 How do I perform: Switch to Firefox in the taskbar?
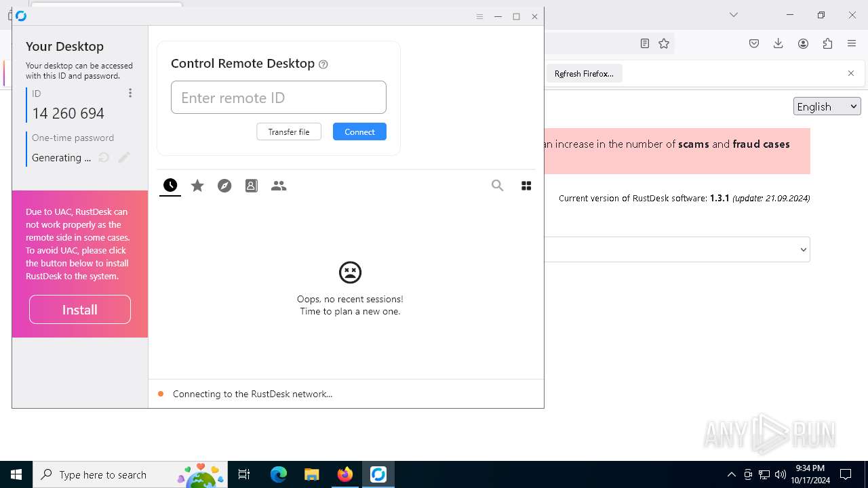click(345, 474)
